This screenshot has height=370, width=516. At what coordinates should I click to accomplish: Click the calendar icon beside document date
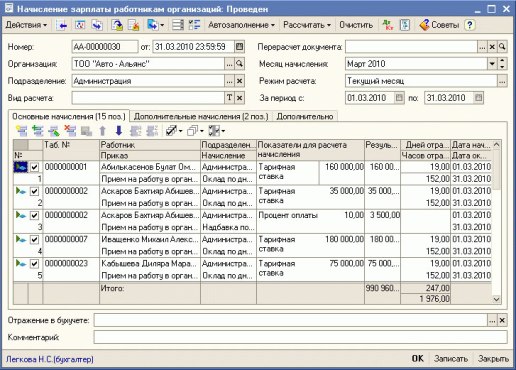click(x=239, y=47)
